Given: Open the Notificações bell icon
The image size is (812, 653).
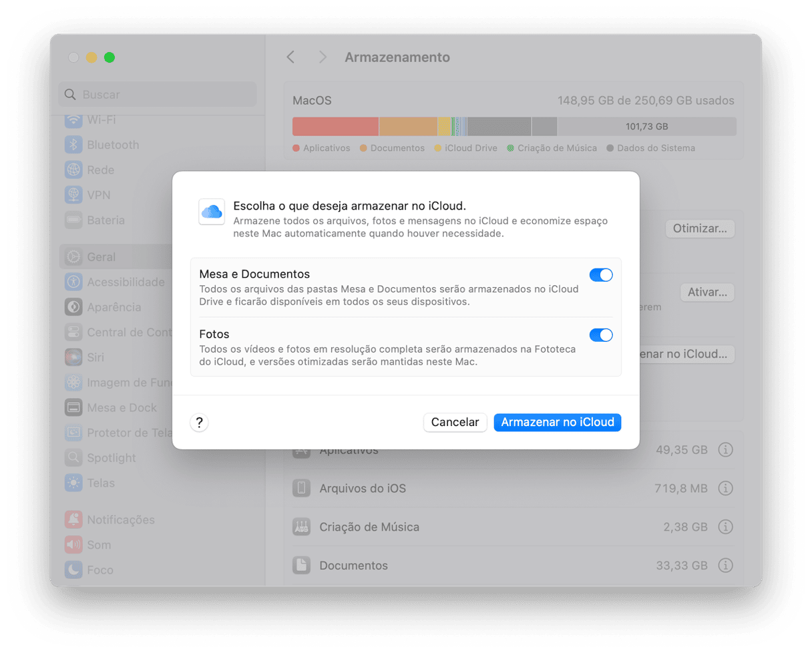Looking at the screenshot, I should (73, 519).
